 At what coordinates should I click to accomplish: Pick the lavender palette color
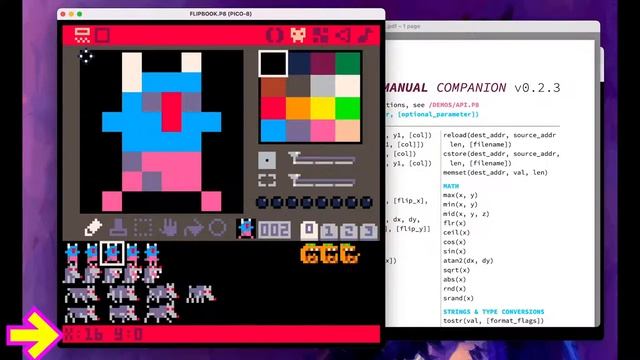(x=298, y=131)
